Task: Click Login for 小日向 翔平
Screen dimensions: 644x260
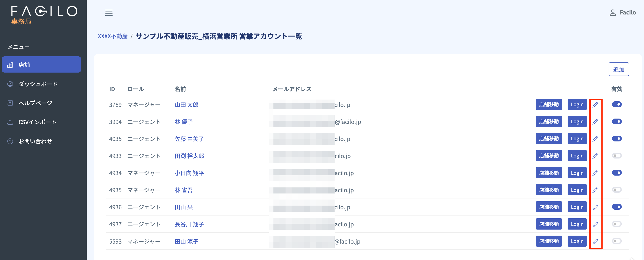Action: point(577,173)
